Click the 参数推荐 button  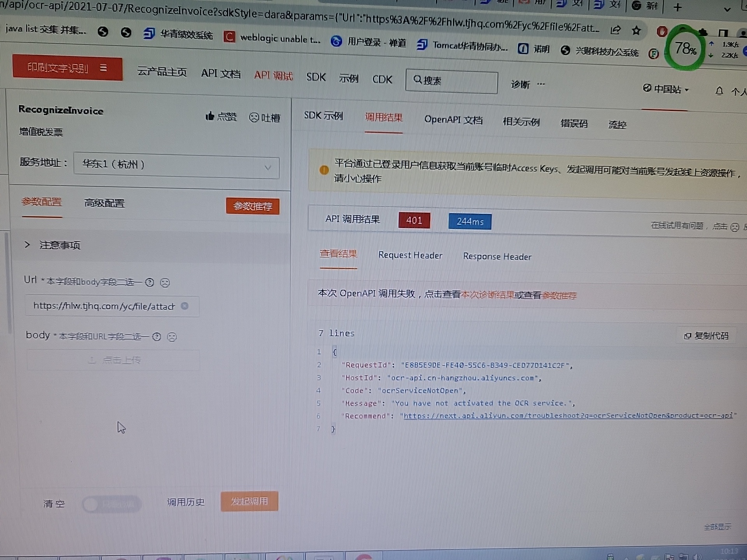click(253, 206)
